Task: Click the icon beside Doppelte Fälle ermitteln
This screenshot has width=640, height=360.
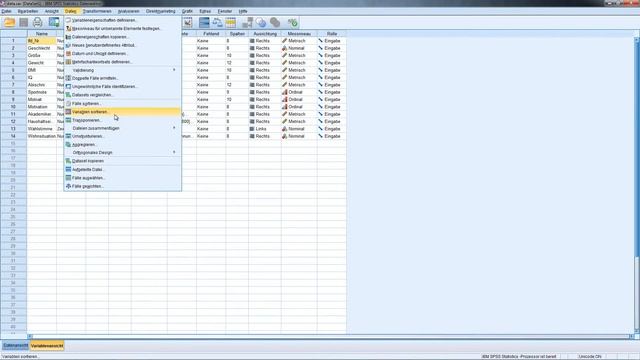Action: 68,78
